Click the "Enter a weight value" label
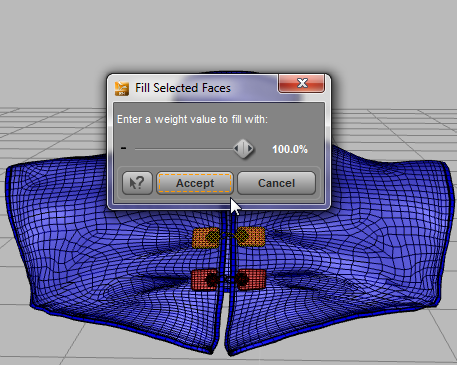The image size is (457, 365). pyautogui.click(x=192, y=119)
